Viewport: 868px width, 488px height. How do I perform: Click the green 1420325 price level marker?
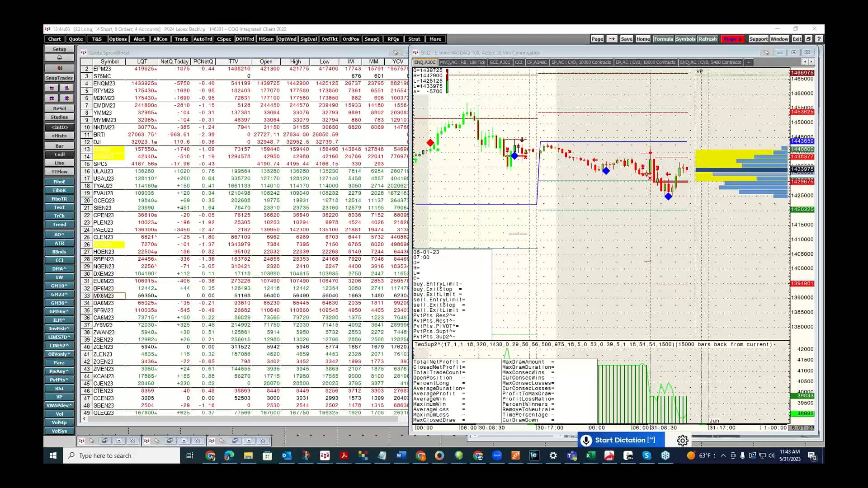tap(802, 210)
